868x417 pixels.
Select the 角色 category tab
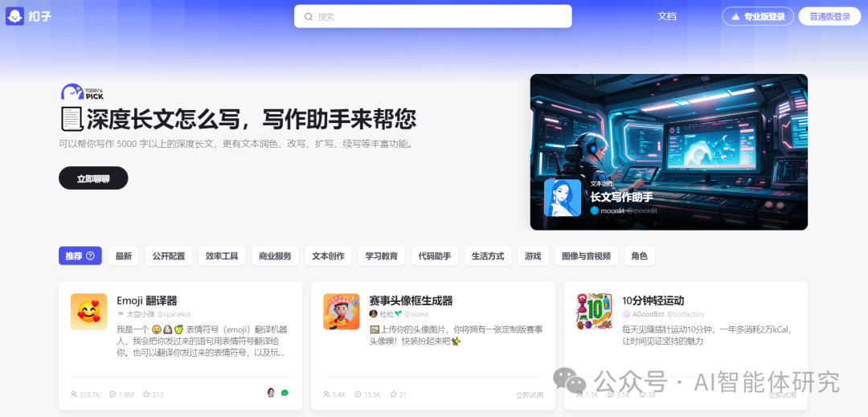pyautogui.click(x=640, y=256)
